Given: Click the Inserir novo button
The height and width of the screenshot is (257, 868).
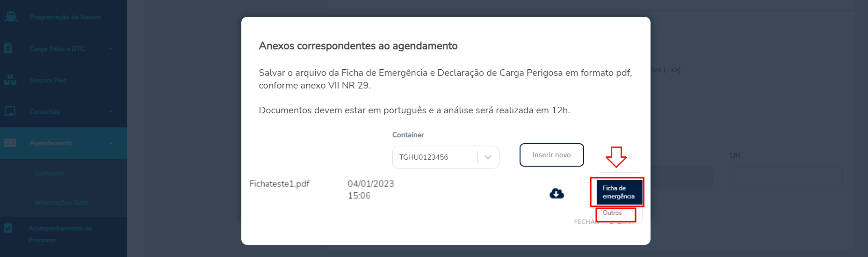Looking at the screenshot, I should tap(552, 155).
